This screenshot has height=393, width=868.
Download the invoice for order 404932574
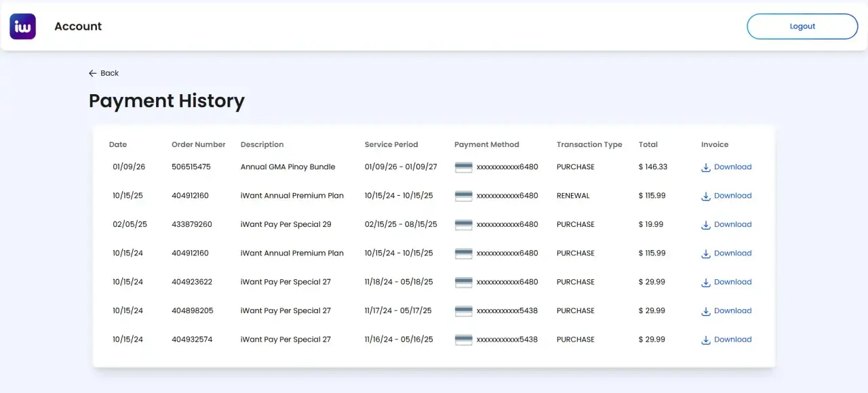click(x=726, y=339)
